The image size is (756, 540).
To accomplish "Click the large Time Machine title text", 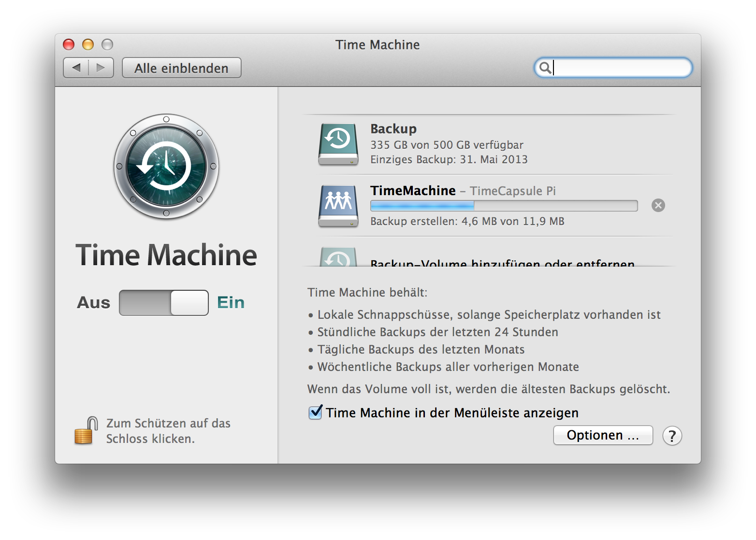I will 166,255.
